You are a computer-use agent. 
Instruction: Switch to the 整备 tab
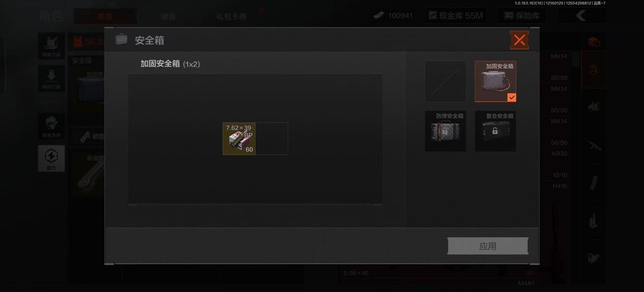click(x=105, y=16)
